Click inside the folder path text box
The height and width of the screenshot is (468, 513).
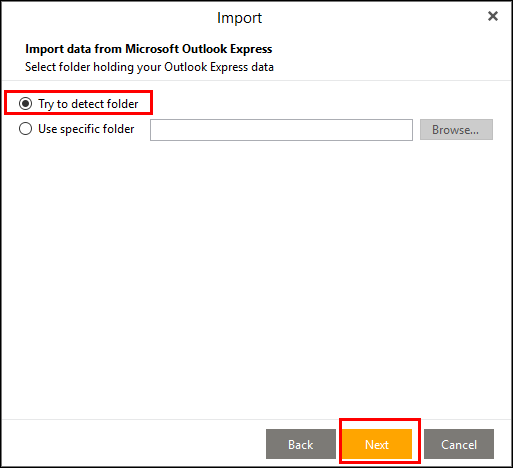pyautogui.click(x=281, y=130)
